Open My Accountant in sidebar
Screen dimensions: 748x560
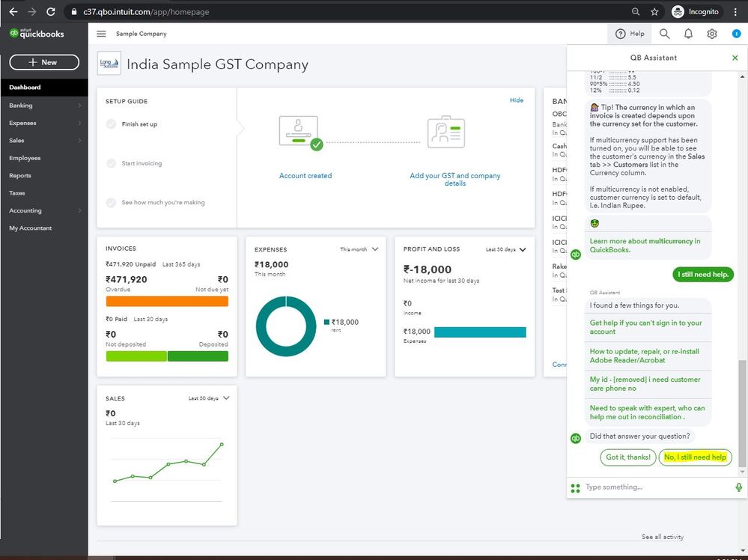31,228
